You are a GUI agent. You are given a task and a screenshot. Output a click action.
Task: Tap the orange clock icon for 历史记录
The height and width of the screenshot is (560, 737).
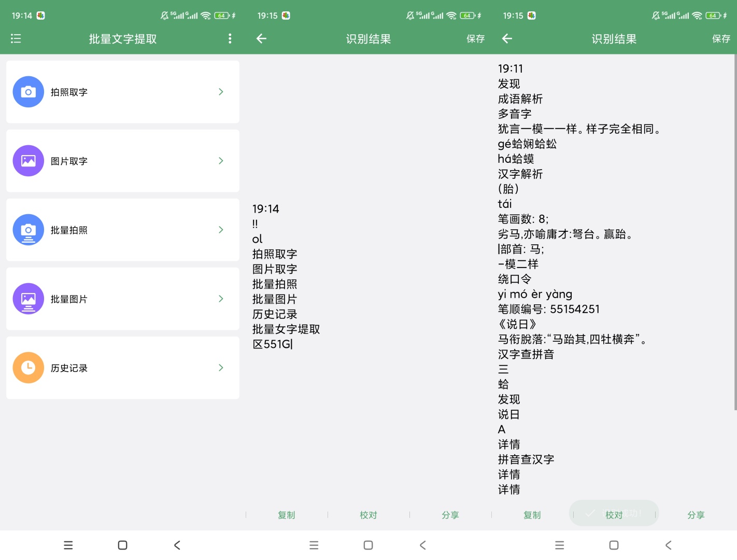[x=29, y=368]
